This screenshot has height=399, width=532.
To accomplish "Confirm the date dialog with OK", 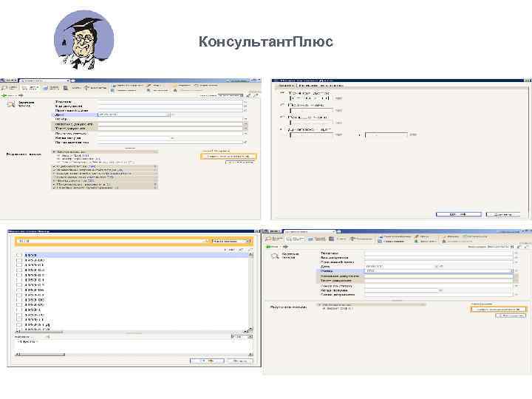I will (458, 215).
